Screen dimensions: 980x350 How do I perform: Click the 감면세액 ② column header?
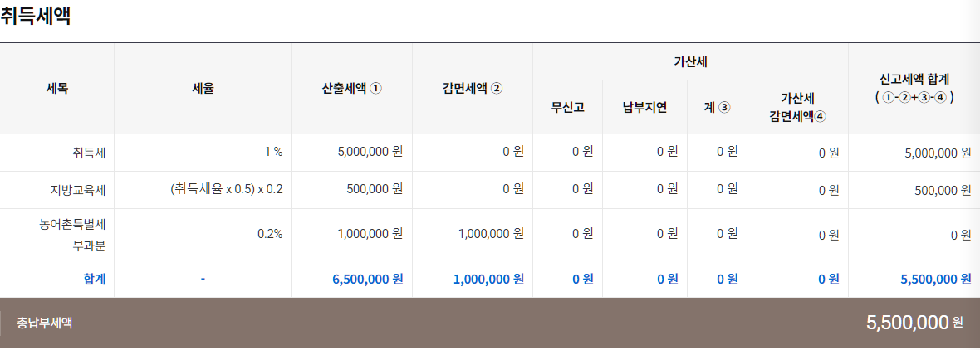(x=472, y=89)
